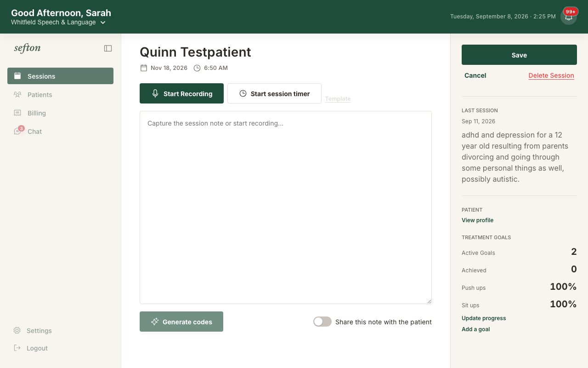Image resolution: width=588 pixels, height=368 pixels.
Task: Click the Billing icon in sidebar
Action: (17, 113)
